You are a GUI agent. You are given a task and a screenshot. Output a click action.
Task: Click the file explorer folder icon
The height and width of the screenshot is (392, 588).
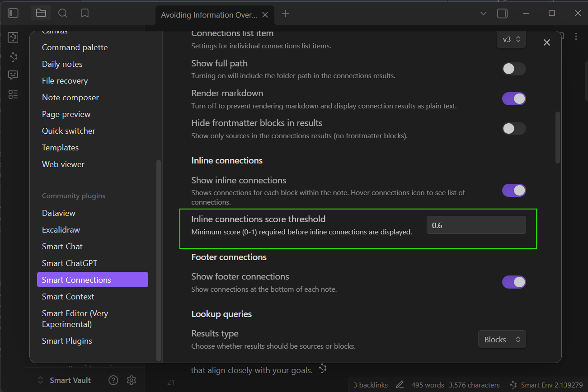[x=41, y=13]
